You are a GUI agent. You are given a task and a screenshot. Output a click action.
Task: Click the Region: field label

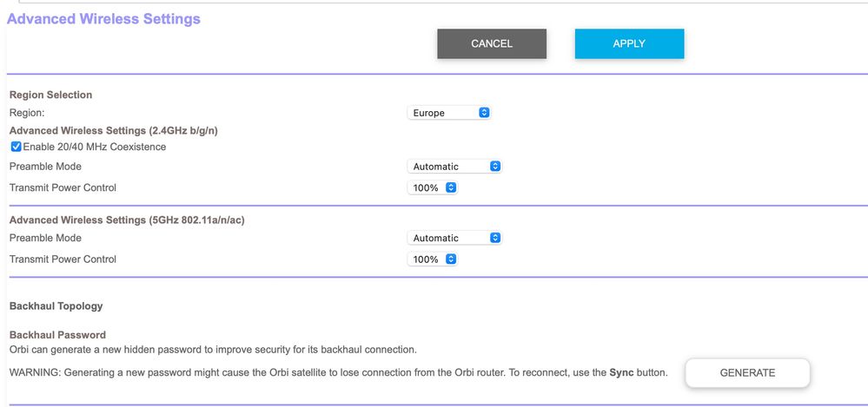[26, 113]
